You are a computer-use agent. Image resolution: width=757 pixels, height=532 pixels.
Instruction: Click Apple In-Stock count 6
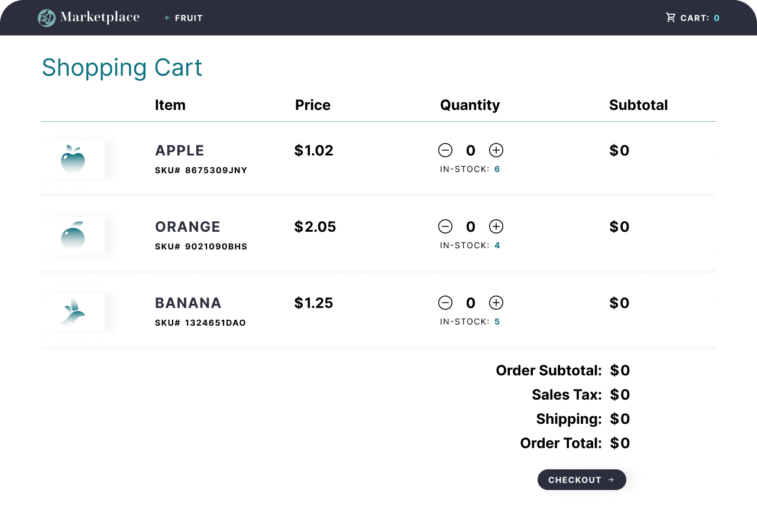[x=497, y=169]
